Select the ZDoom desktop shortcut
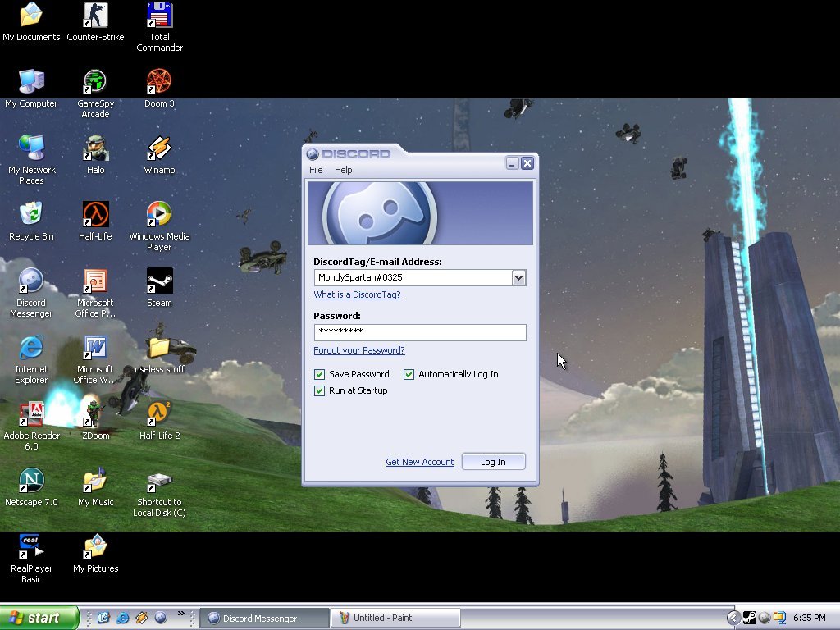The height and width of the screenshot is (630, 840). [95, 421]
